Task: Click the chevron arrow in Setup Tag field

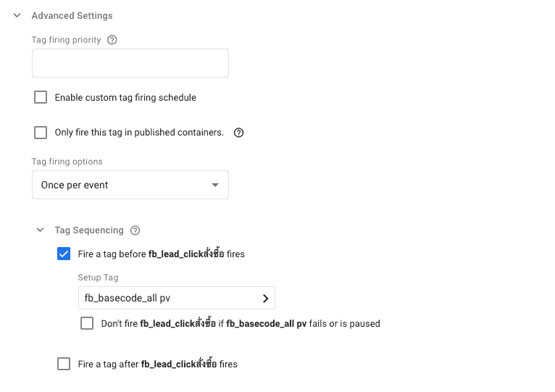Action: point(265,298)
